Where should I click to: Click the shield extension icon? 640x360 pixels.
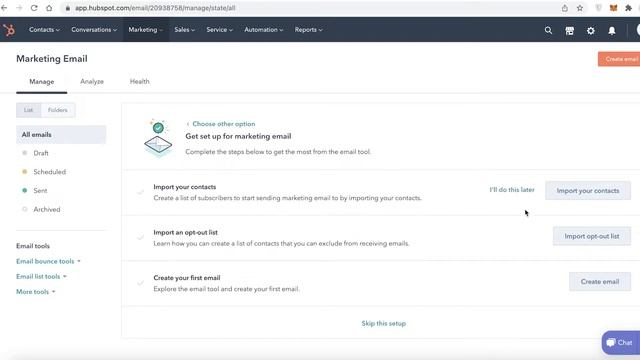[598, 8]
